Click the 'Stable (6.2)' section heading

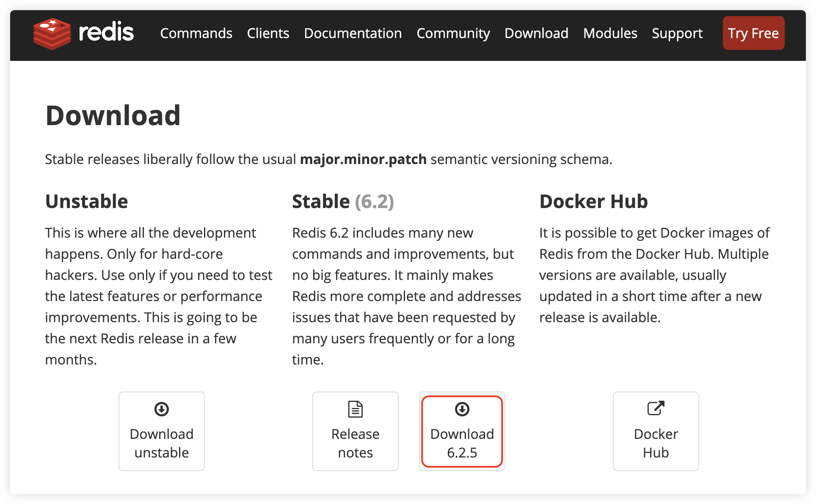tap(343, 201)
